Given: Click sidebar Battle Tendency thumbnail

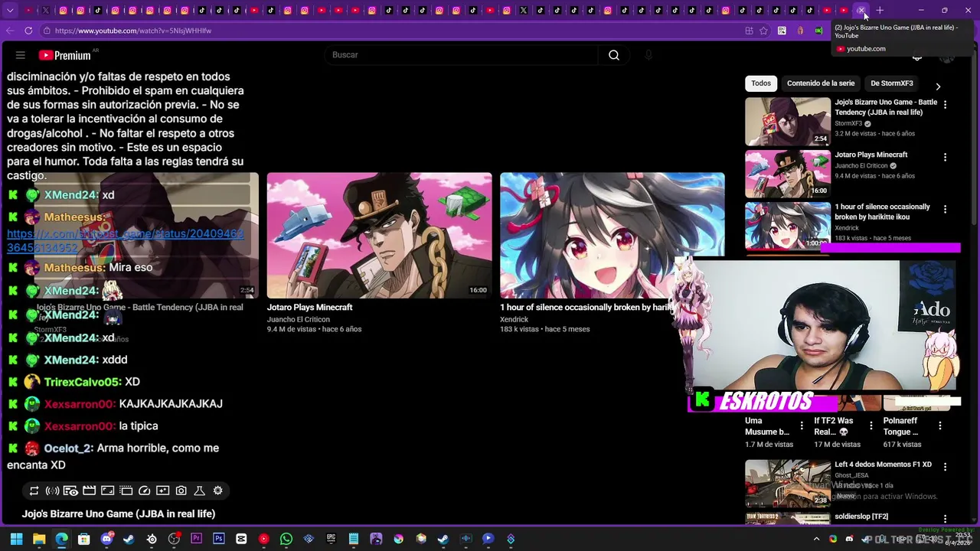Looking at the screenshot, I should pos(788,122).
